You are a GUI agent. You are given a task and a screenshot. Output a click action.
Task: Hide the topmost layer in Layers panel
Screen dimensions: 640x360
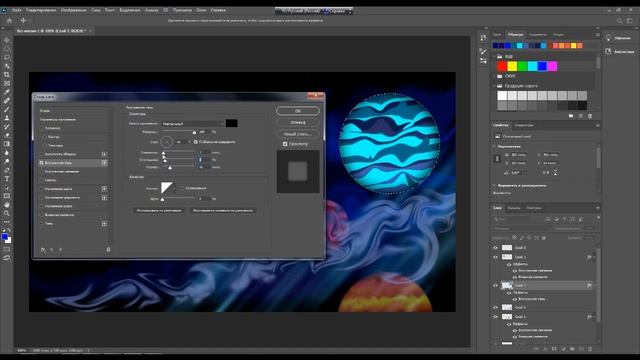click(495, 248)
